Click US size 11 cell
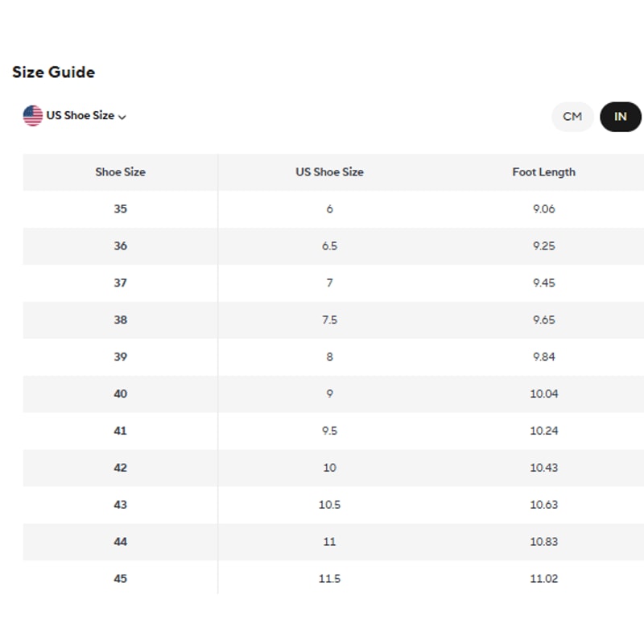Screen dimensions: 644x644 pyautogui.click(x=329, y=543)
